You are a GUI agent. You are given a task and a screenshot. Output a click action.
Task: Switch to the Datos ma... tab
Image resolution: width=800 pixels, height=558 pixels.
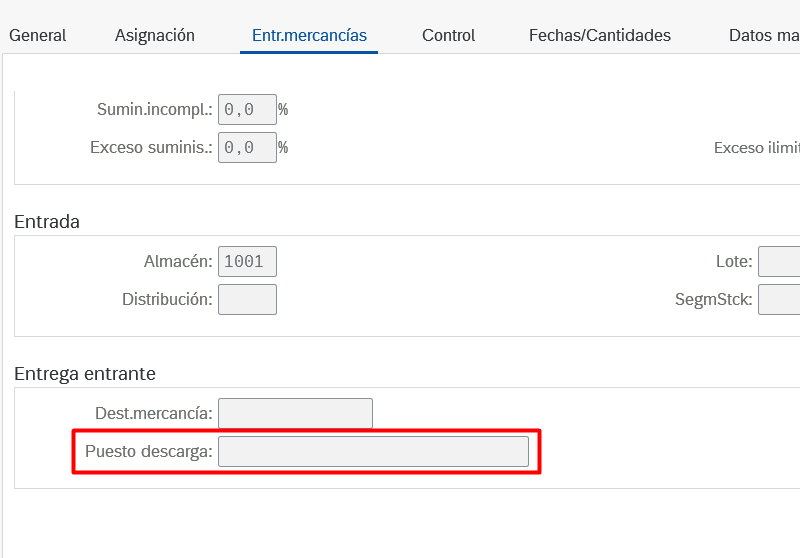click(x=763, y=35)
